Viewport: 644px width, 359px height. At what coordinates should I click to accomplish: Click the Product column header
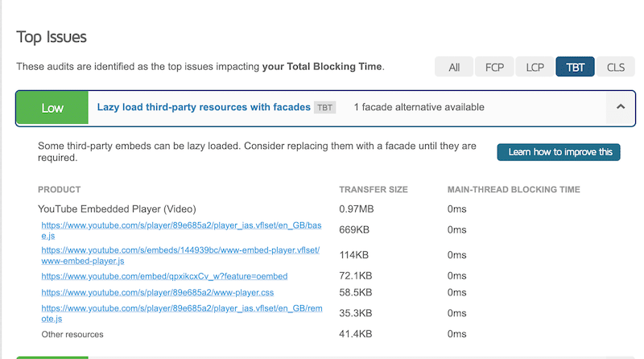60,190
